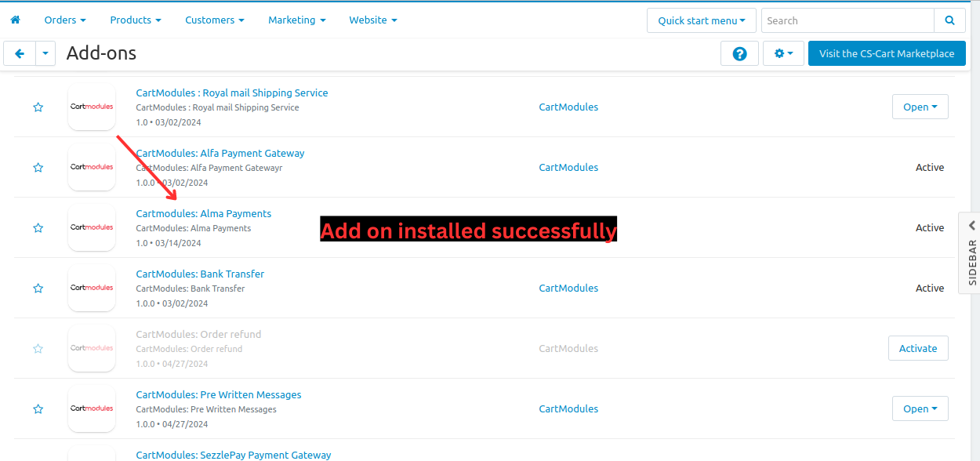Click Order refund CartModules logo
Screen dimensions: 980x461
(x=92, y=348)
